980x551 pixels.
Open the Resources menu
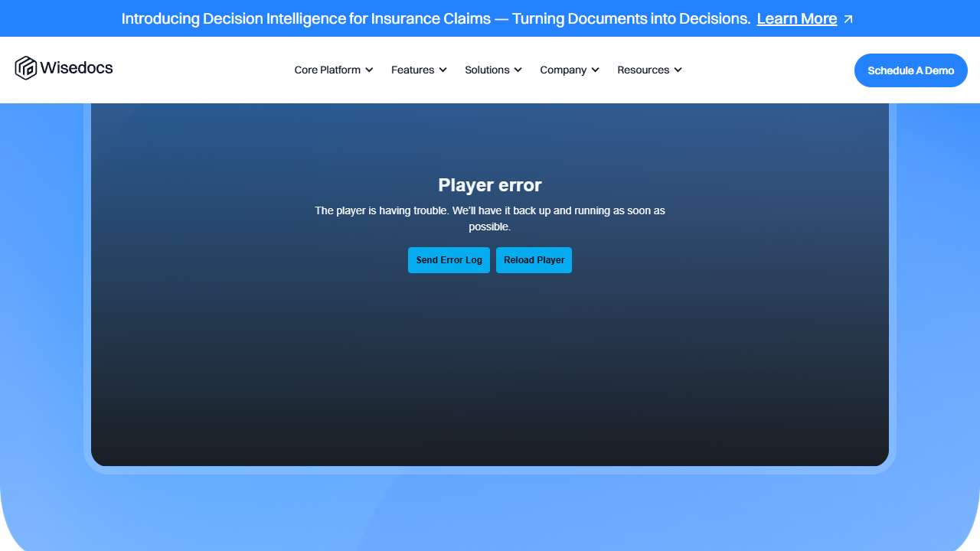(x=643, y=70)
